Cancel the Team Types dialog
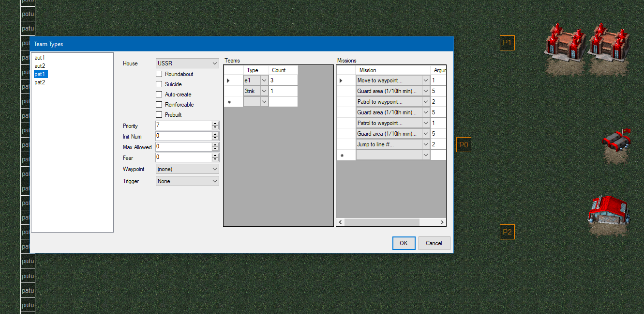Screen dimensions: 644x314 (x=434, y=243)
